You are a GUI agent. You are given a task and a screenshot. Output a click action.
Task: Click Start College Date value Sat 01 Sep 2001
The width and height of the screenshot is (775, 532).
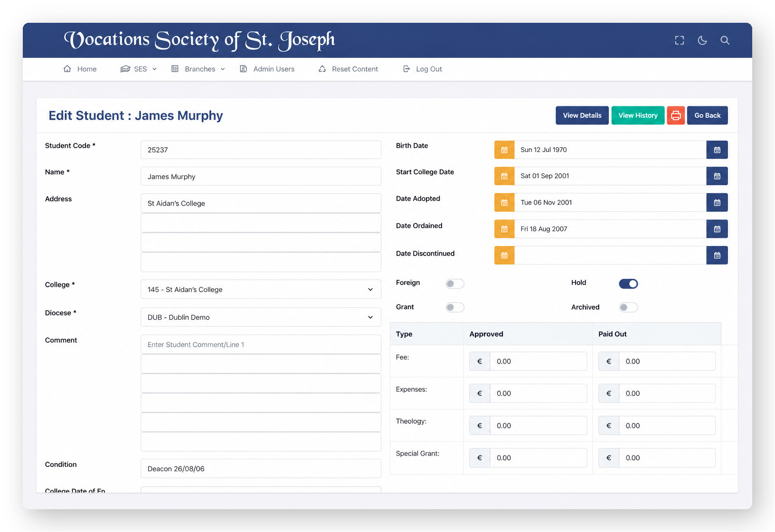(610, 176)
